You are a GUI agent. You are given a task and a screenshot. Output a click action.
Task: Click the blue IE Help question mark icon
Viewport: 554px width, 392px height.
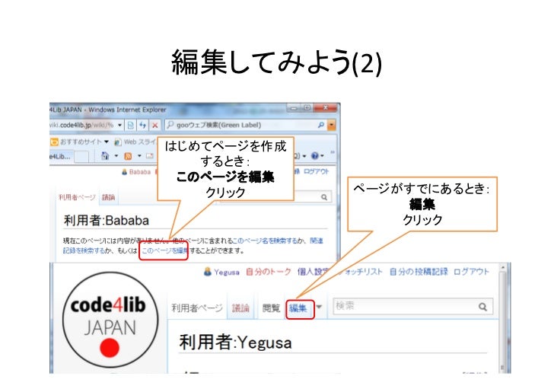(315, 155)
